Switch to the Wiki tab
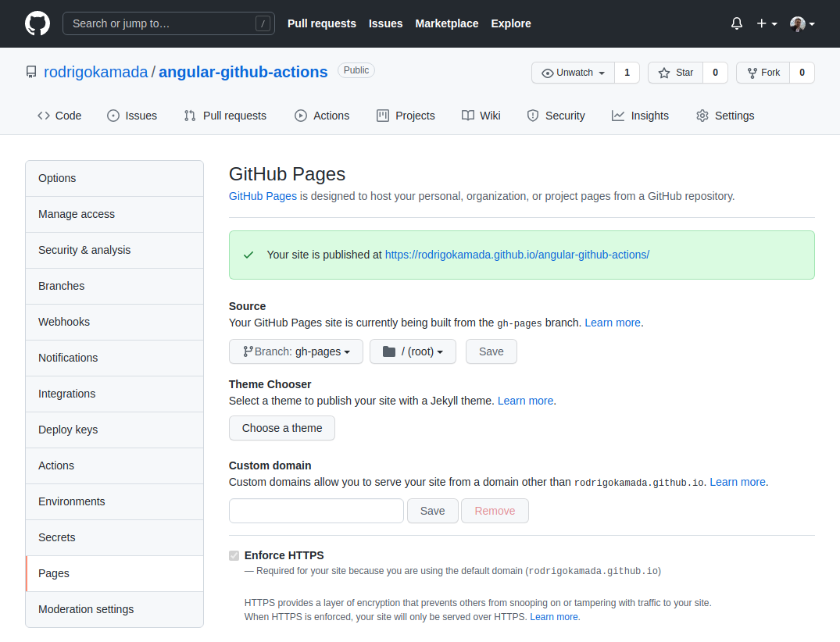 click(481, 116)
